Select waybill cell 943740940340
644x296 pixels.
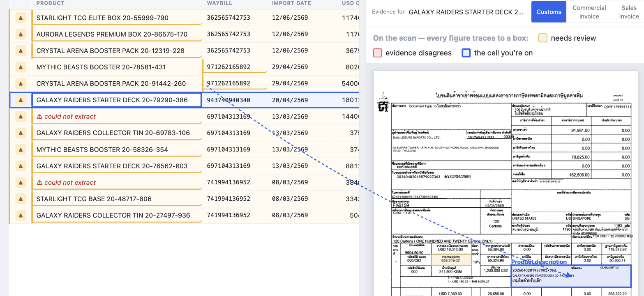tap(235, 100)
